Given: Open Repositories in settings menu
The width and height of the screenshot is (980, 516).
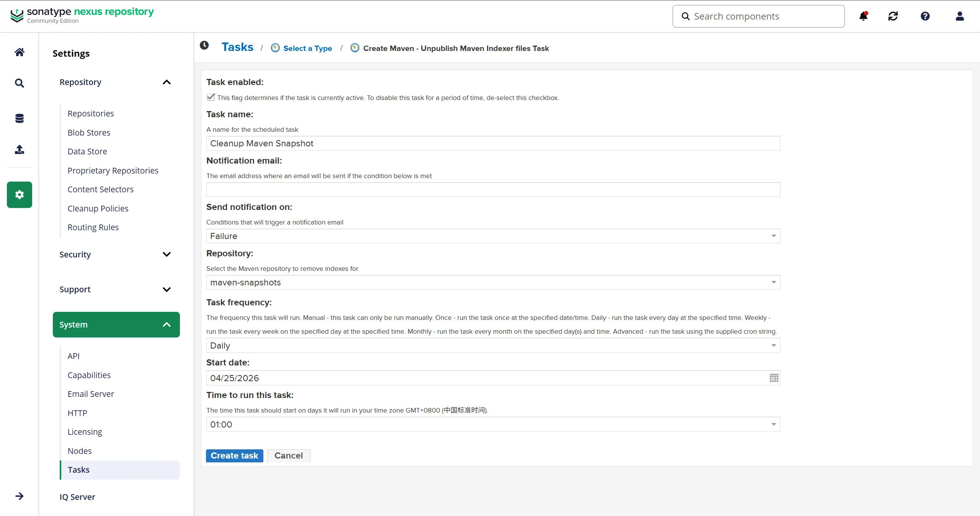Looking at the screenshot, I should (91, 114).
